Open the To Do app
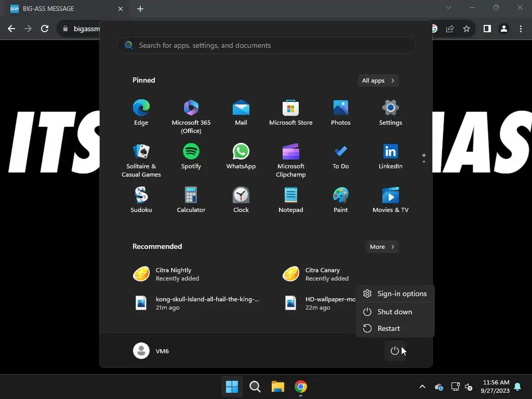This screenshot has width=532, height=399. [341, 157]
